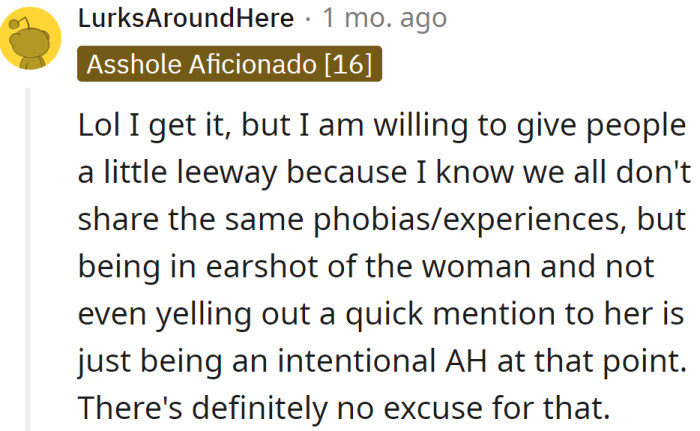Open the "1 mo. ago" comment permalink
700x431 pixels.
(x=384, y=18)
